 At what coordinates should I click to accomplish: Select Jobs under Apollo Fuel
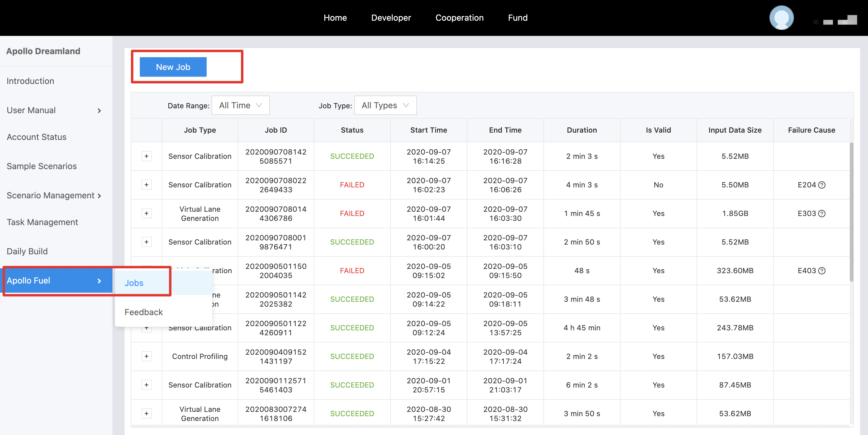135,283
